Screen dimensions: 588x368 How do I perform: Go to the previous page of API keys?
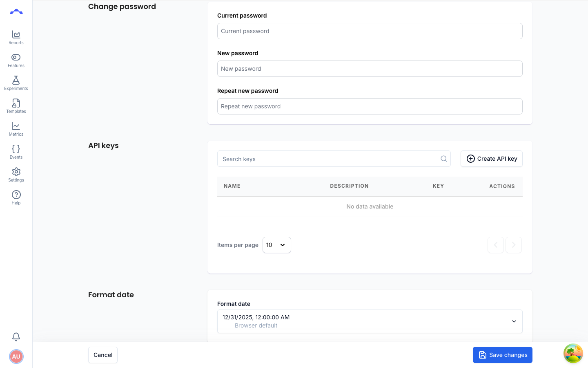tap(496, 245)
